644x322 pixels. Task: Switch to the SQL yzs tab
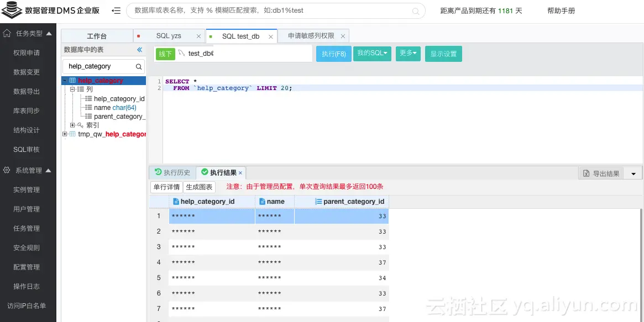pyautogui.click(x=169, y=36)
